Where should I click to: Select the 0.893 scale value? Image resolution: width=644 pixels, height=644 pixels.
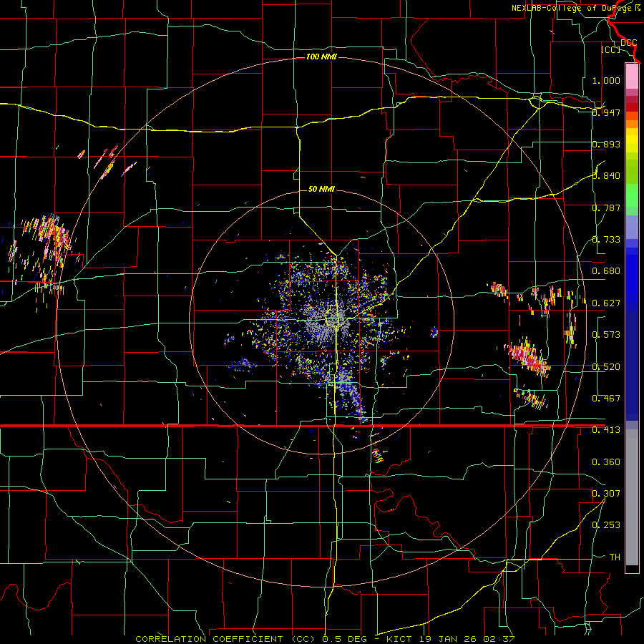tap(606, 144)
